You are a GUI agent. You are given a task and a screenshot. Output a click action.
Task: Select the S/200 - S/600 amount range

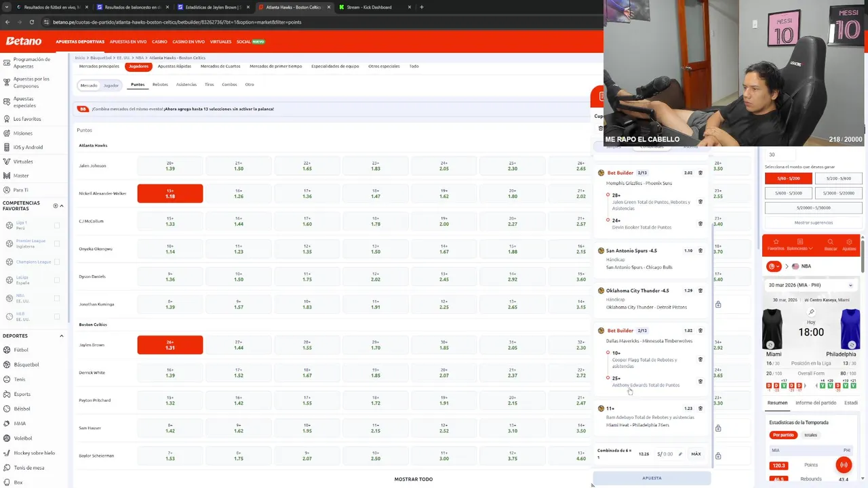(x=838, y=178)
